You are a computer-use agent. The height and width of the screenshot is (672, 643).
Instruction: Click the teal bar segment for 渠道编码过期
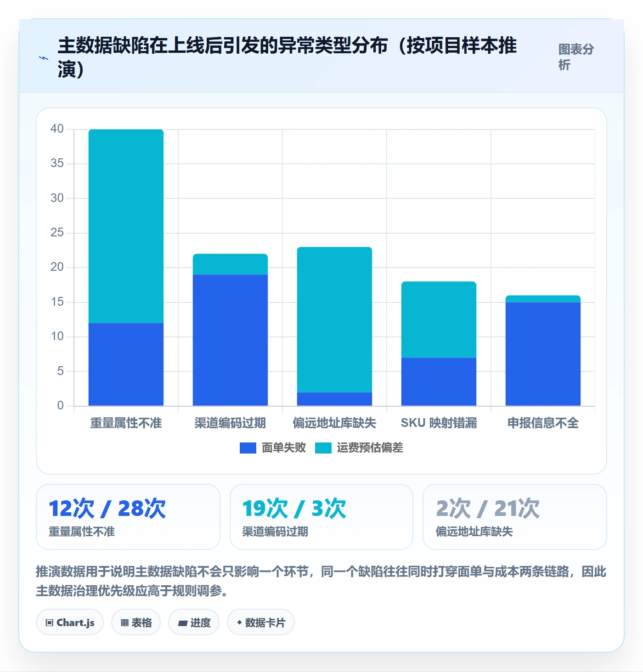pos(230,264)
